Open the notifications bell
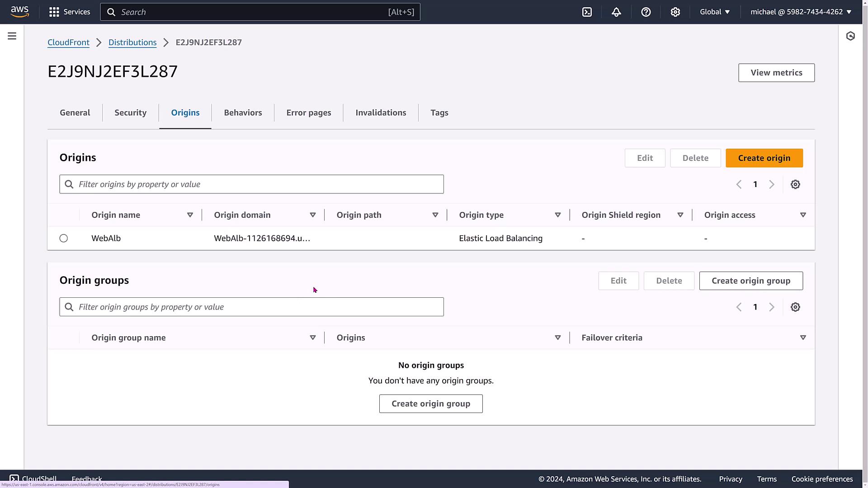The height and width of the screenshot is (488, 868). (x=616, y=12)
